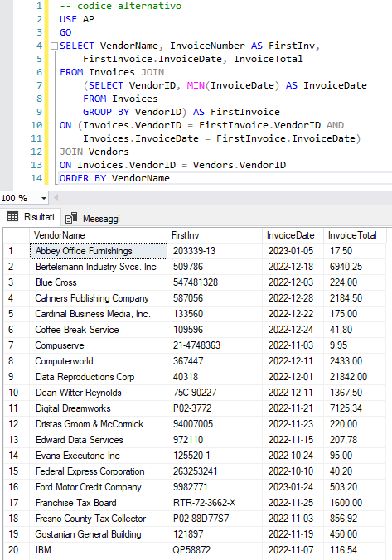Click the USE AP statement line
Screen dimensions: 392x560
click(x=77, y=19)
